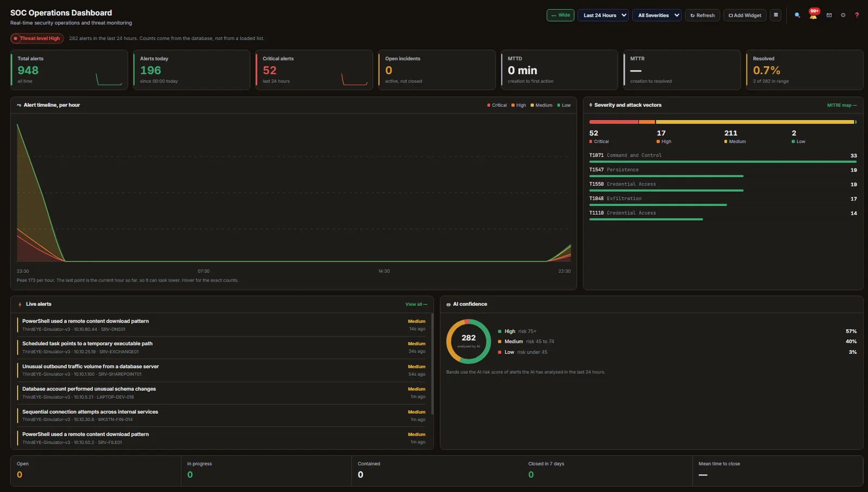
Task: Open the mail envelope icon
Action: click(829, 15)
